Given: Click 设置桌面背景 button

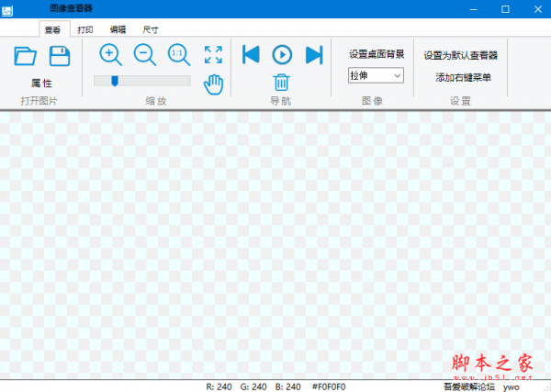Looking at the screenshot, I should click(377, 54).
